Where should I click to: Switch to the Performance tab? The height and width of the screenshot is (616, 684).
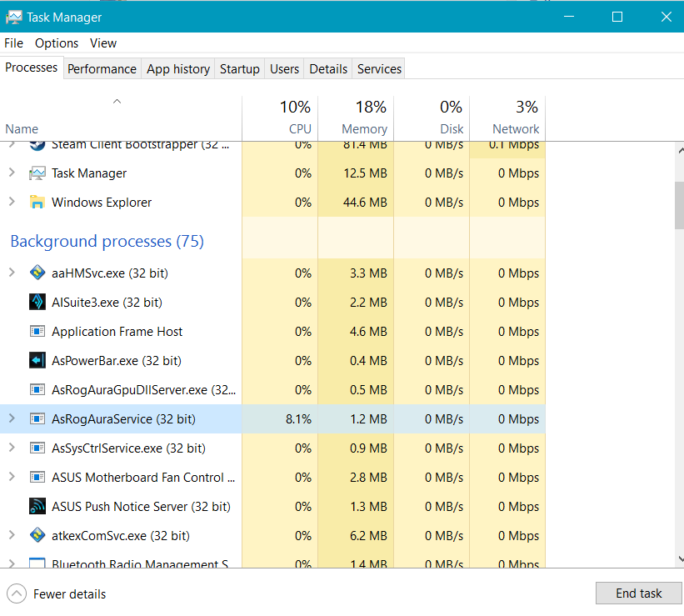(x=102, y=69)
